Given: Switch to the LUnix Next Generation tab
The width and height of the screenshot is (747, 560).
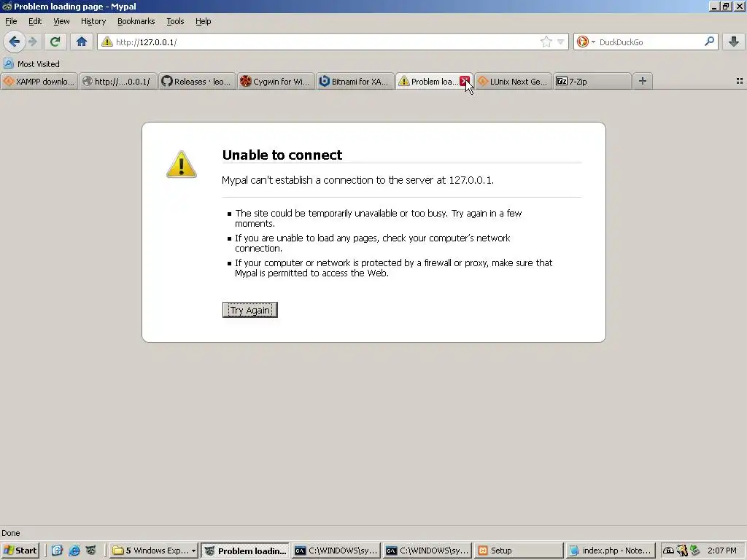Looking at the screenshot, I should click(x=514, y=82).
